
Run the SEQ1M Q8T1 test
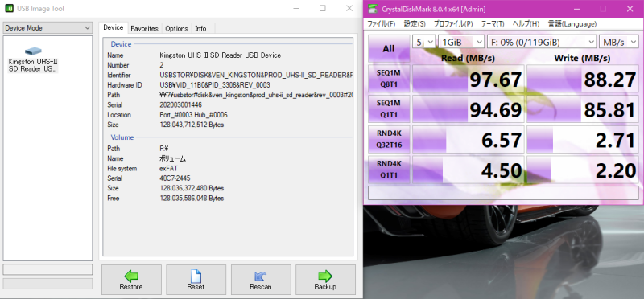coord(389,79)
